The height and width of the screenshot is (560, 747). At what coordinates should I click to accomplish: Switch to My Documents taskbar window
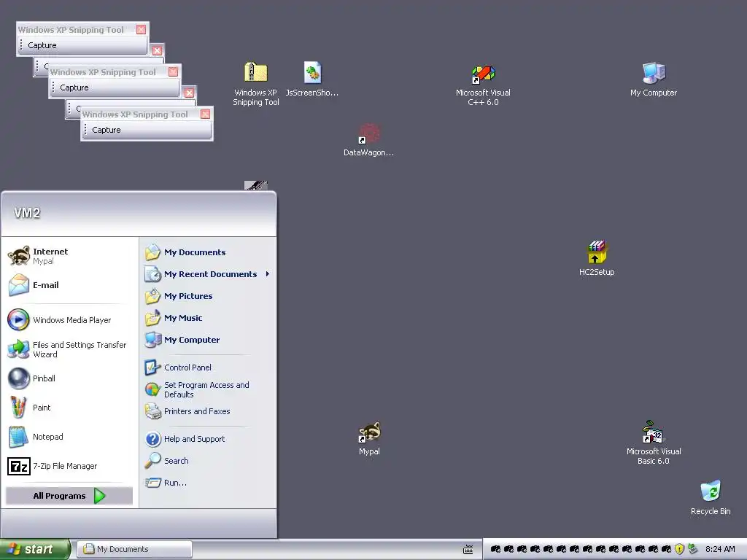pos(134,549)
